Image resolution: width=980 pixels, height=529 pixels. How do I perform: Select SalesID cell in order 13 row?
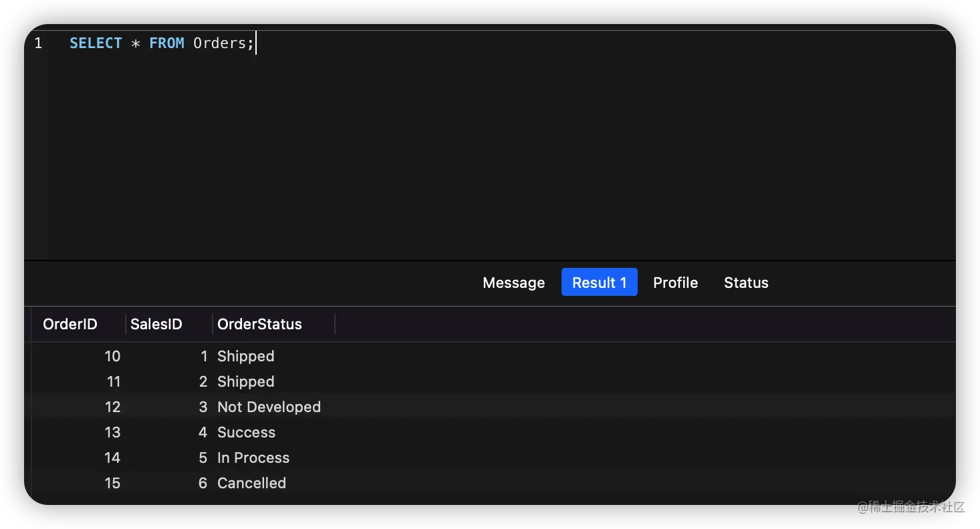169,432
